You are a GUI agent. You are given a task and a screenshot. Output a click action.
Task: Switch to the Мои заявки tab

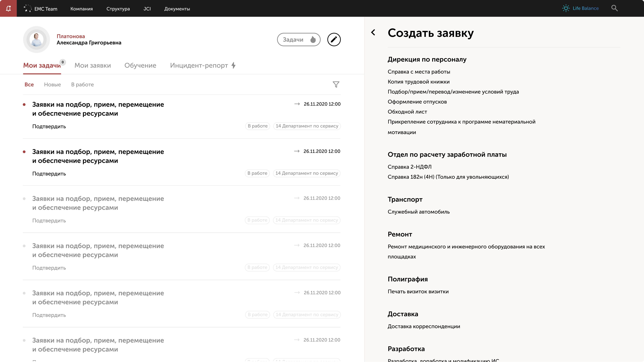click(93, 65)
